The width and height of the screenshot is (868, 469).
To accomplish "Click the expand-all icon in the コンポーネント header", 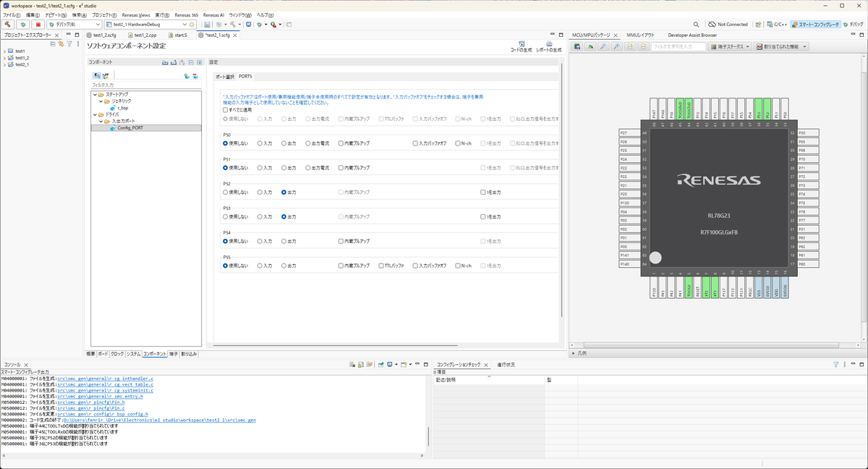I will click(200, 62).
